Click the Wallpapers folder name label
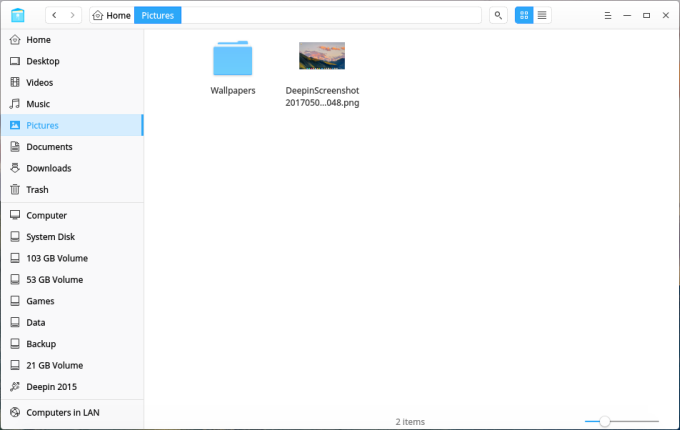The width and height of the screenshot is (680, 430). click(233, 91)
